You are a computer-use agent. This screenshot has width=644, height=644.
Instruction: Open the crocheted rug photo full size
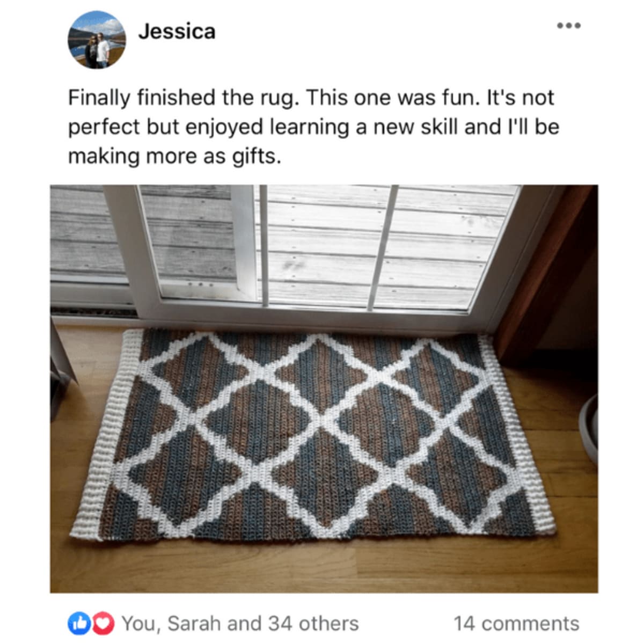pos(324,389)
